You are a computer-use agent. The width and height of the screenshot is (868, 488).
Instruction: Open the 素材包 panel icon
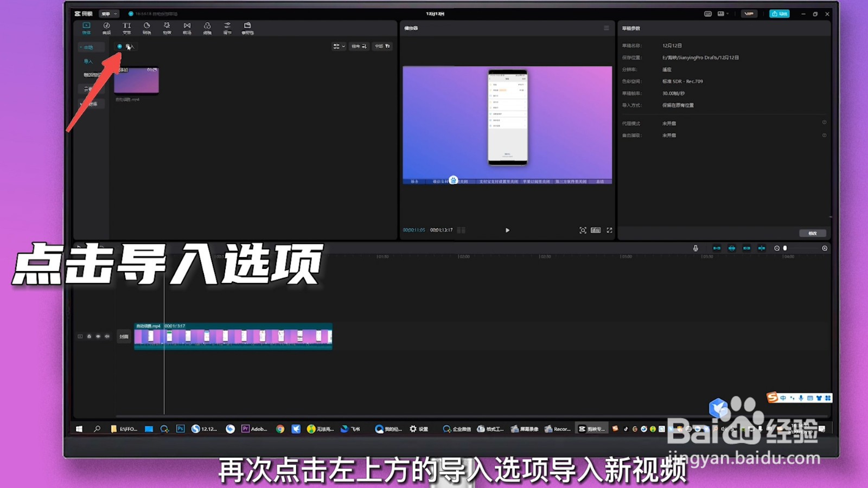[x=248, y=27]
